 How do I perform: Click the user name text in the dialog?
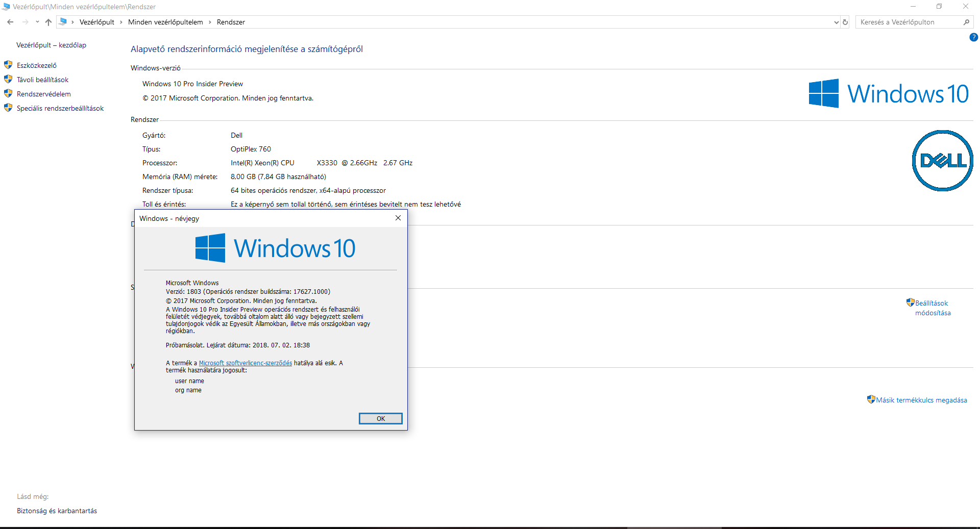pos(189,381)
